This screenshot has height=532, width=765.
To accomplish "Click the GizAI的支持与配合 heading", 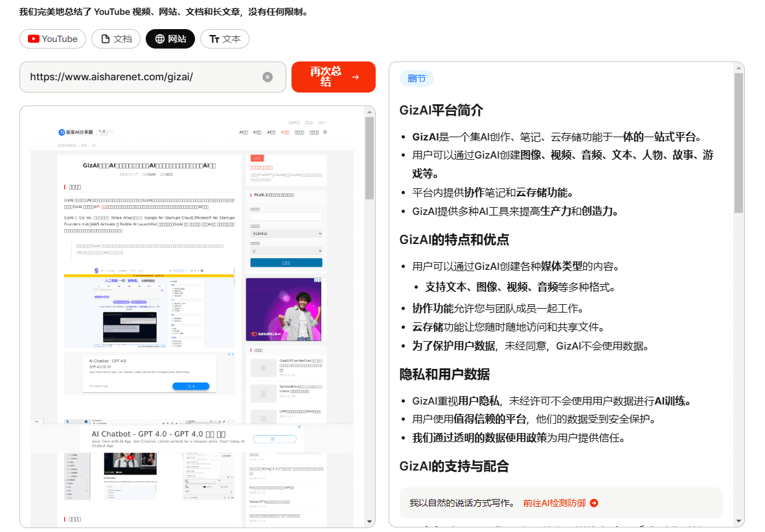I will pyautogui.click(x=454, y=466).
